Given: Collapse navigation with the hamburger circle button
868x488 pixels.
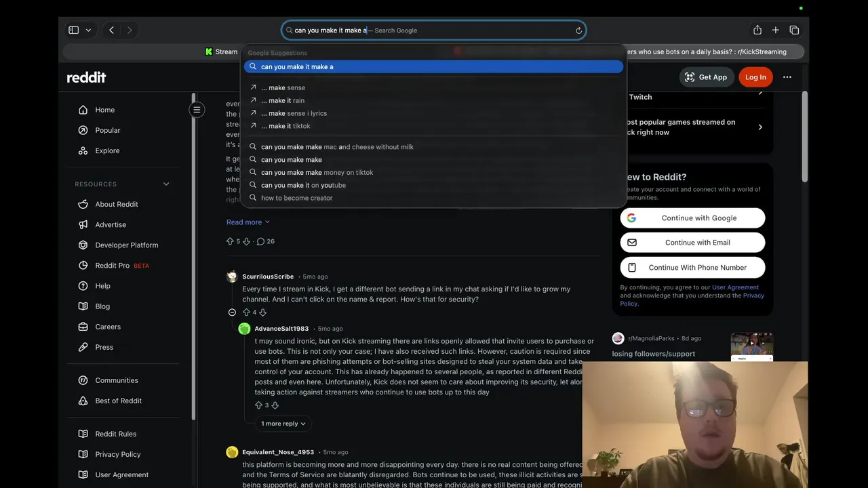Looking at the screenshot, I should (197, 110).
